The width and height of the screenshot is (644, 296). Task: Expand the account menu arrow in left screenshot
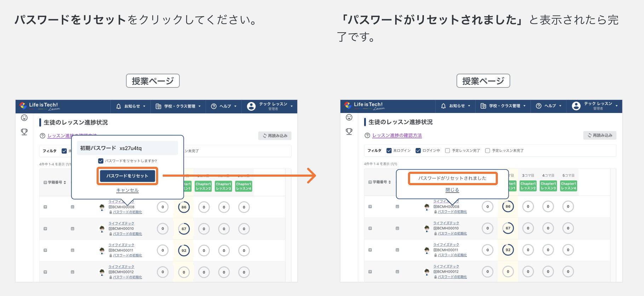tap(292, 106)
